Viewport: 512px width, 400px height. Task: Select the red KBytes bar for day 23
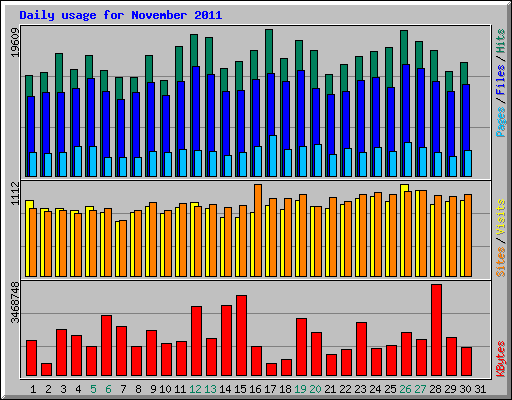point(361,349)
